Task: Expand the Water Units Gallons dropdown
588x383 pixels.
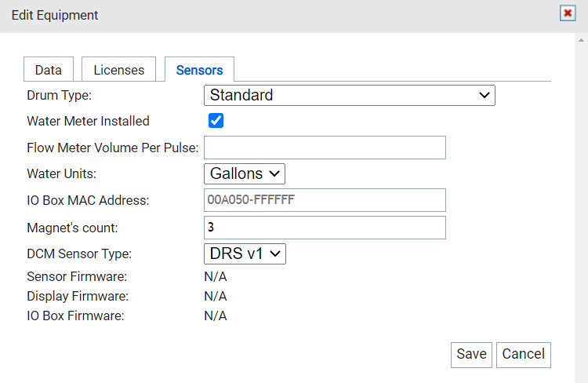Action: click(245, 174)
